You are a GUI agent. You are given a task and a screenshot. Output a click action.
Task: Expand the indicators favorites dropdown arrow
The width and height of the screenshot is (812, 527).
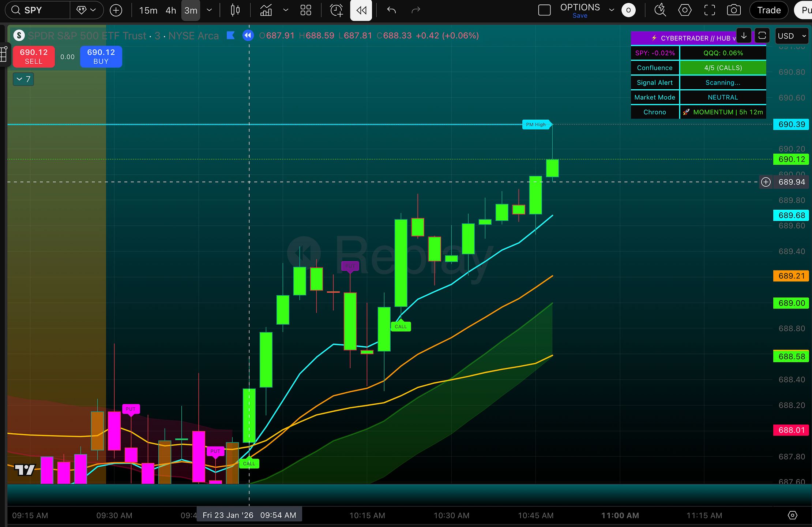[286, 10]
